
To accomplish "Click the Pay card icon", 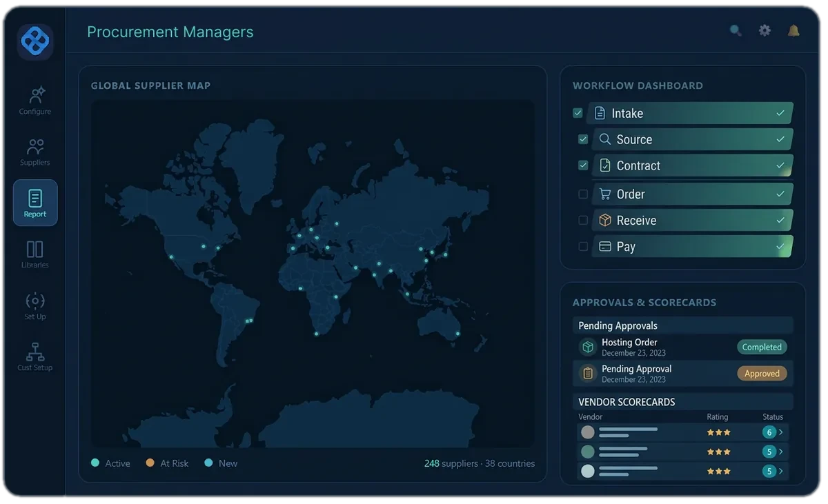I will pyautogui.click(x=605, y=246).
